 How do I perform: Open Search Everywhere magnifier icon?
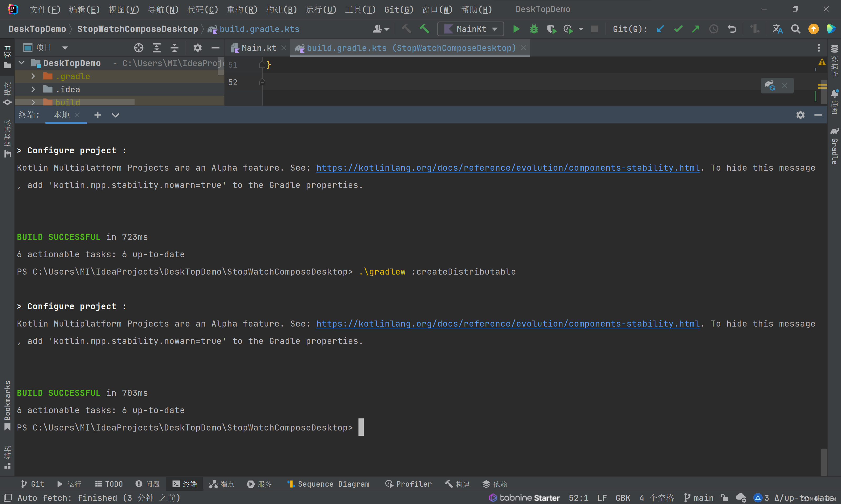click(796, 29)
